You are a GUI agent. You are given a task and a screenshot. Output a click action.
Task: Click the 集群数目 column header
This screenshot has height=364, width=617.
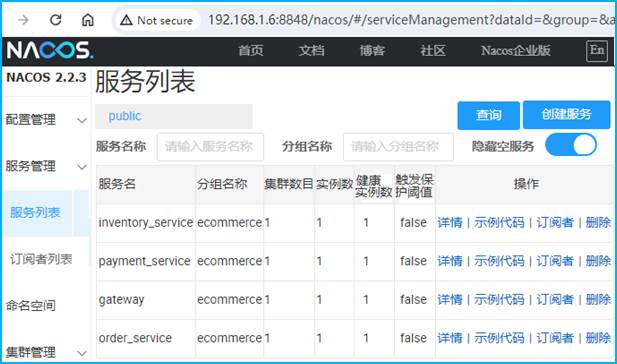pos(289,184)
